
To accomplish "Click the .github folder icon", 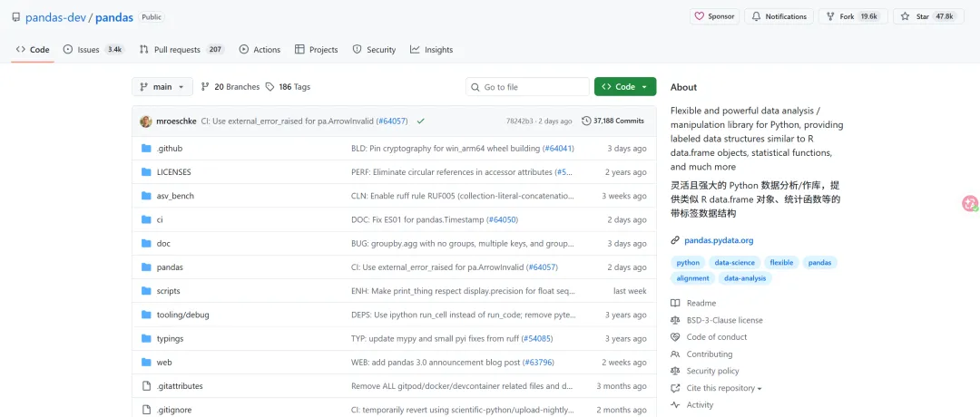I will point(146,149).
